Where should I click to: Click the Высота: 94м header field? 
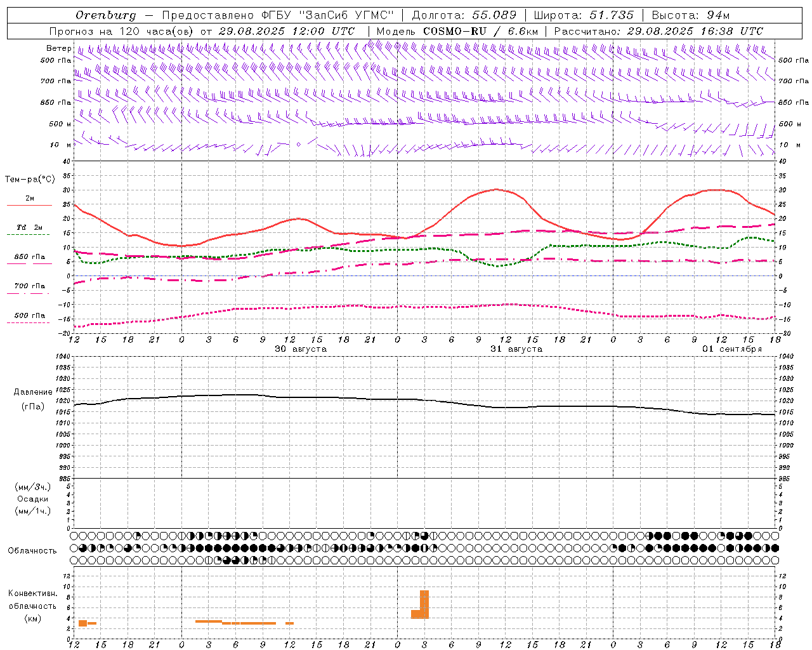click(691, 15)
